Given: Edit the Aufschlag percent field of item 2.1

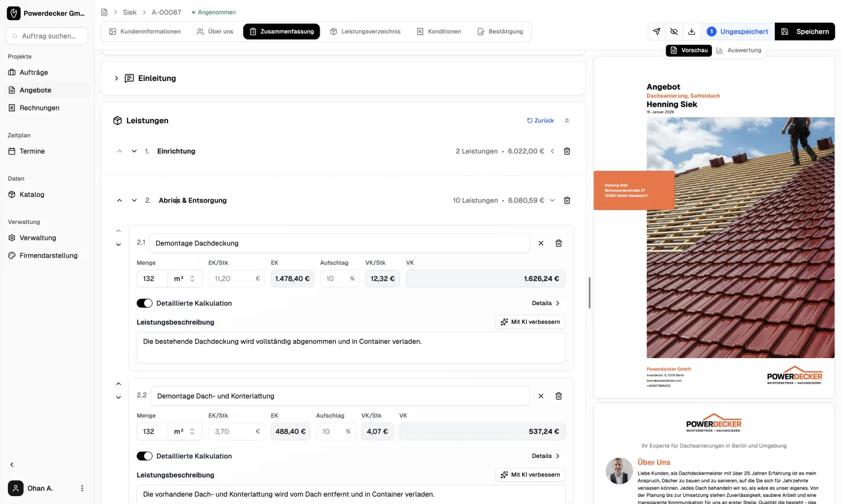Looking at the screenshot, I should point(339,279).
